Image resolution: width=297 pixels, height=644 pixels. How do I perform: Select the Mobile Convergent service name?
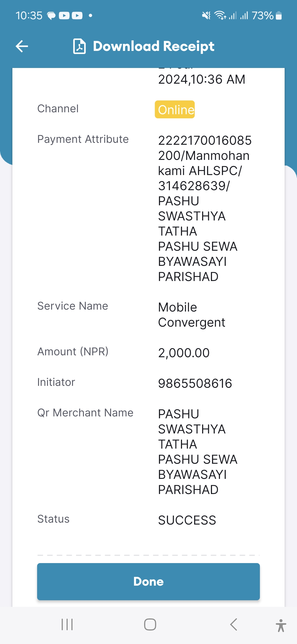191,315
